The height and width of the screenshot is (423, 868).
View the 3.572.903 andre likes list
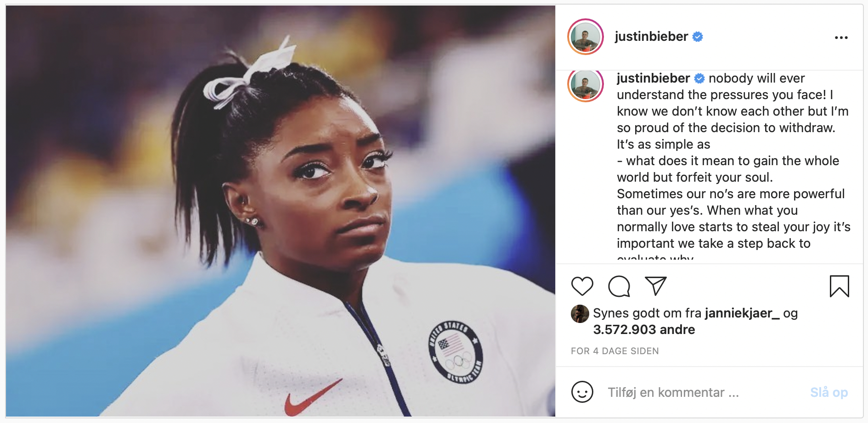644,329
